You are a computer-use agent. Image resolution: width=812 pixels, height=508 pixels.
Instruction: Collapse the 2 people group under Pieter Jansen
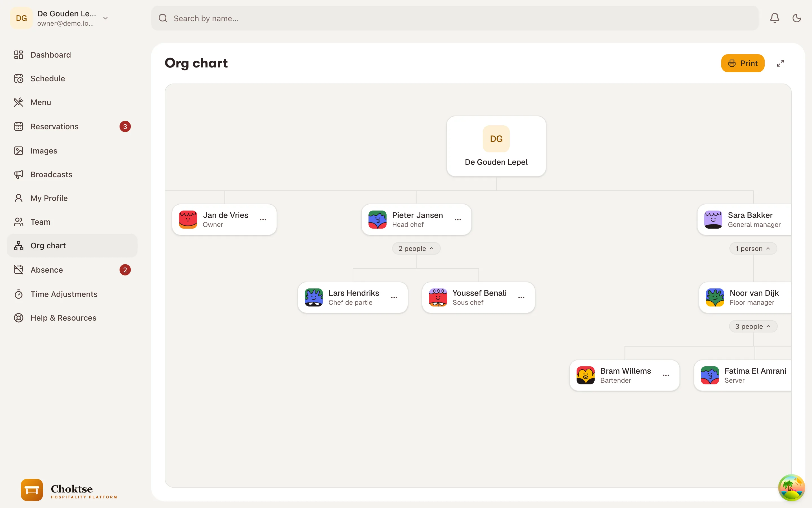tap(416, 249)
